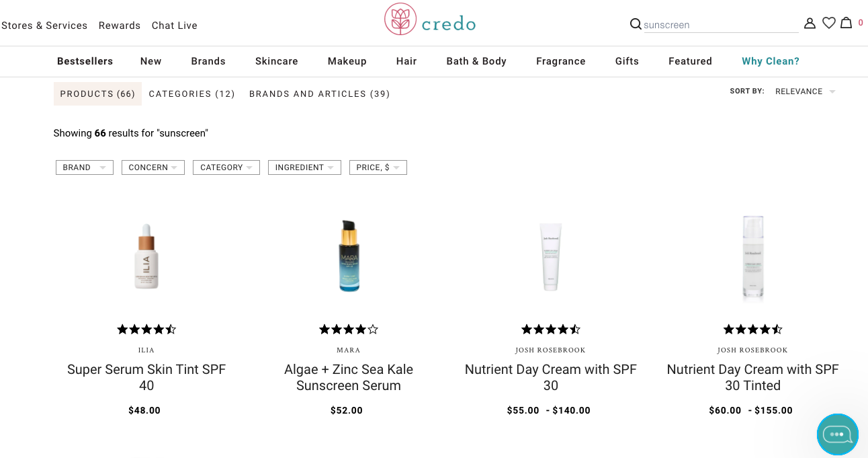
Task: Open the Sort By Relevance dropdown
Action: coord(805,91)
